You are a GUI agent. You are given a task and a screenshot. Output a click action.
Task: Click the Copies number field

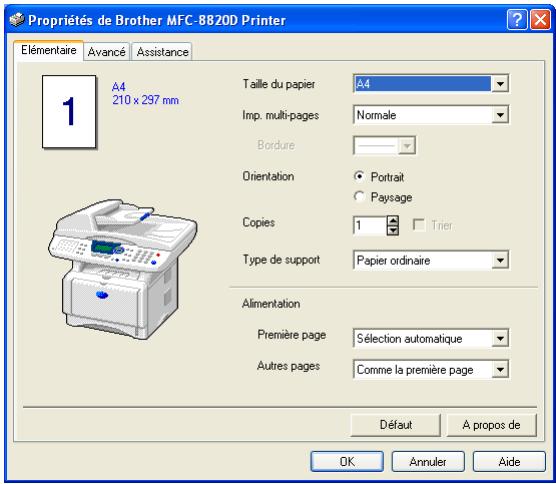[x=369, y=225]
